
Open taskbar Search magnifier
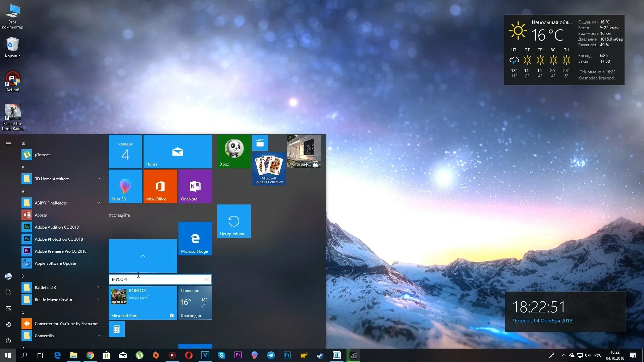click(24, 355)
